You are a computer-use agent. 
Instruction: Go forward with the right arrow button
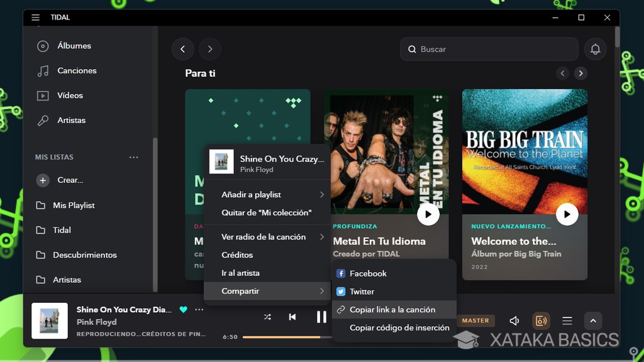click(210, 49)
